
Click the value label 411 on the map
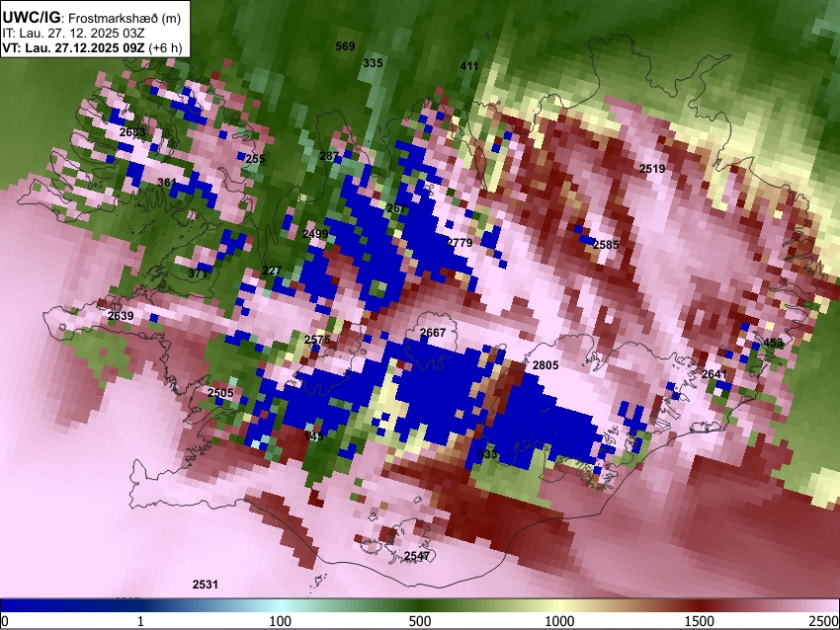coord(469,66)
